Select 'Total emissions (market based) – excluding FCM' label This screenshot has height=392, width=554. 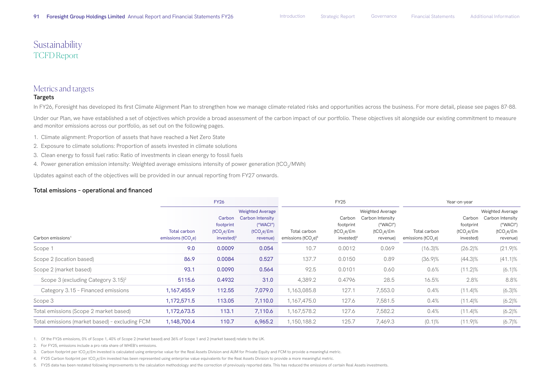click(x=92, y=322)
